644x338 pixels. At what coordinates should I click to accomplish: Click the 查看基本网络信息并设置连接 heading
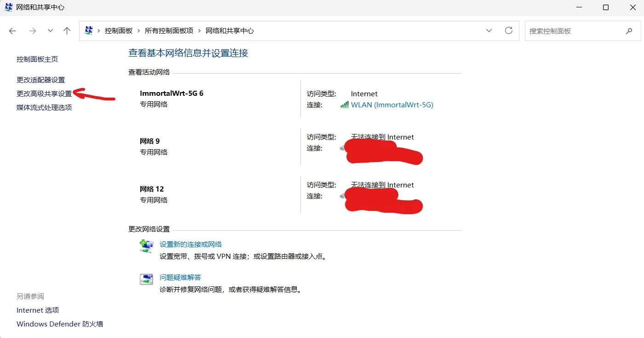188,53
